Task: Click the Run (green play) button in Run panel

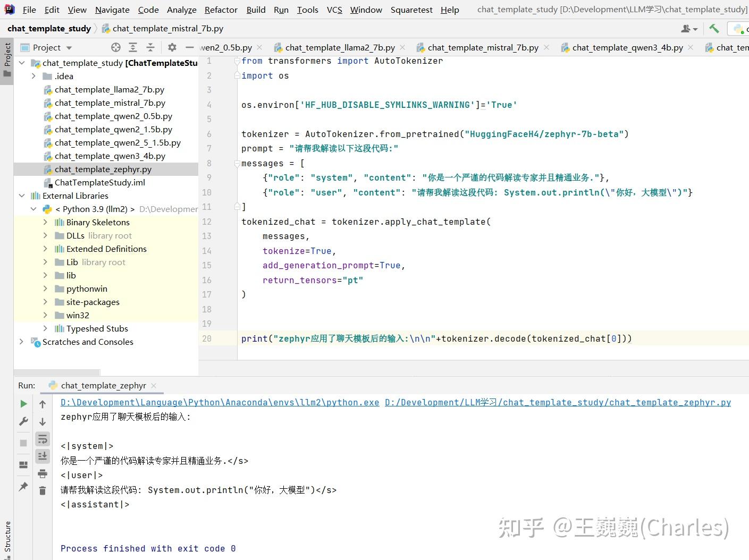Action: tap(23, 404)
